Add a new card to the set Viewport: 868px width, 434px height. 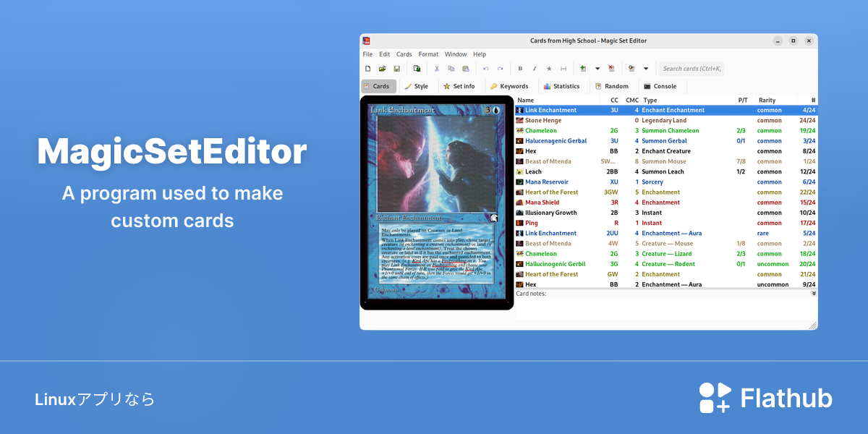click(x=583, y=69)
